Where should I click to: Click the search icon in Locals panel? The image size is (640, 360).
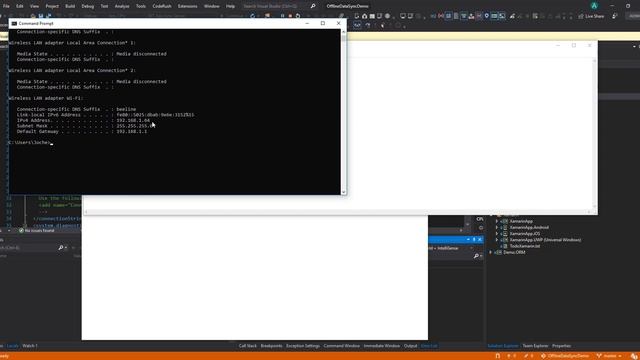pyautogui.click(x=61, y=247)
